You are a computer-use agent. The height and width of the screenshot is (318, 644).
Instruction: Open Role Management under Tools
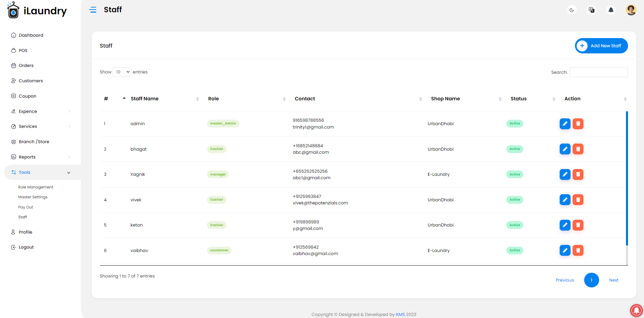(36, 187)
